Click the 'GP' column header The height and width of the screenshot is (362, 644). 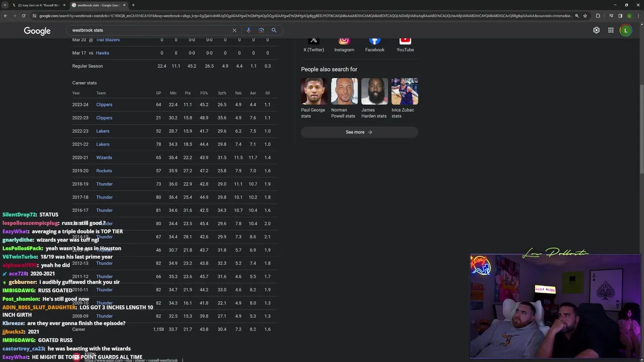[158, 93]
